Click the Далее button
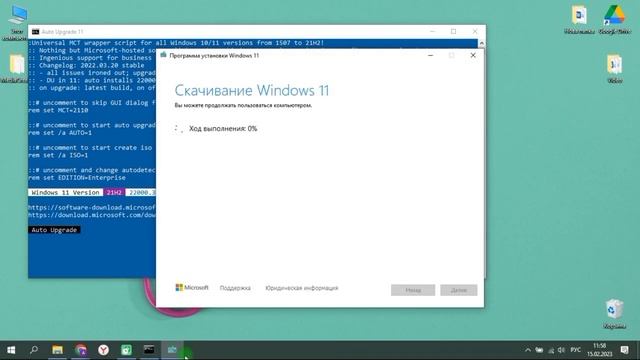640x360 pixels. click(458, 290)
